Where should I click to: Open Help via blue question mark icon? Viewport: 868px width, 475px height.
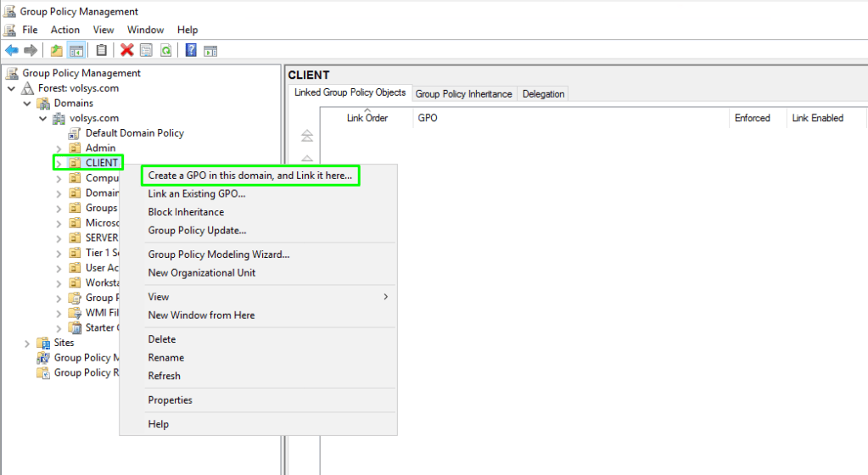click(191, 50)
